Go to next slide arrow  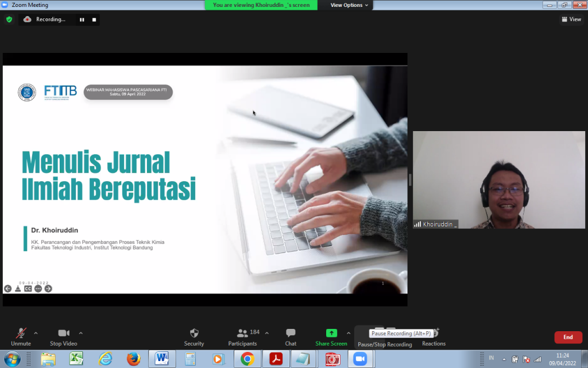(x=48, y=289)
